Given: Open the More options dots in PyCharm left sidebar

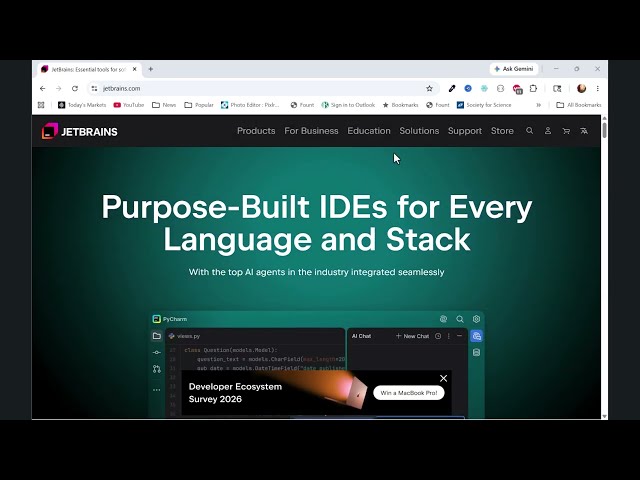Looking at the screenshot, I should 157,390.
